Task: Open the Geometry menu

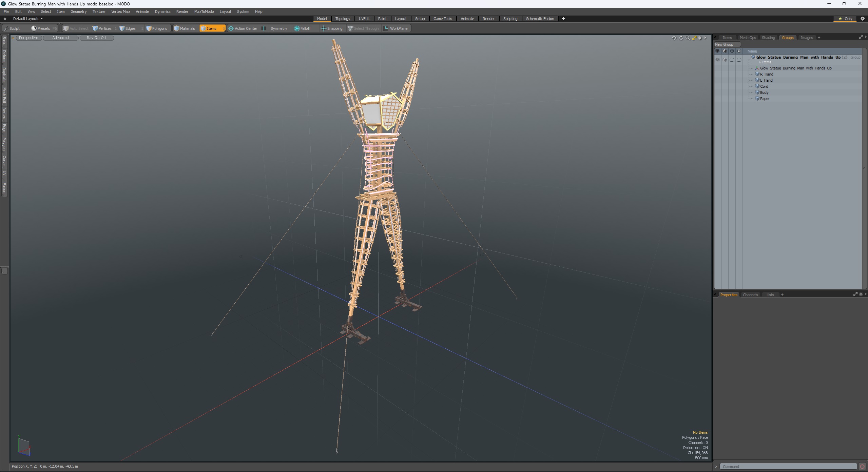Action: [78, 12]
